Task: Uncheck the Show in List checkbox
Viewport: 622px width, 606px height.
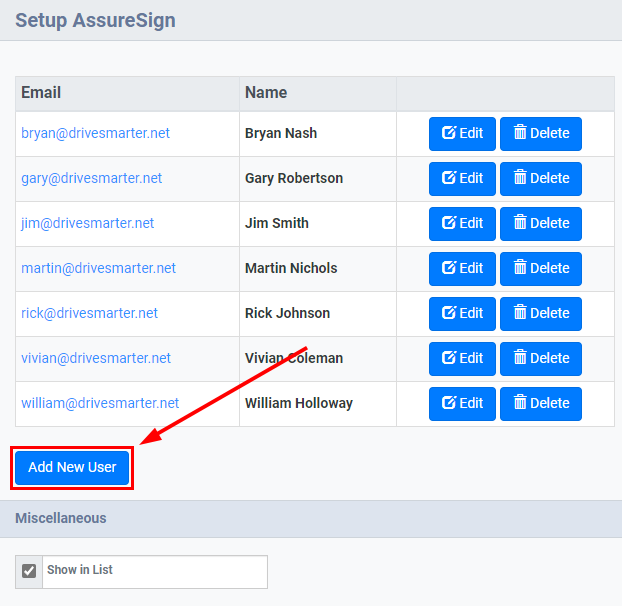Action: 29,571
